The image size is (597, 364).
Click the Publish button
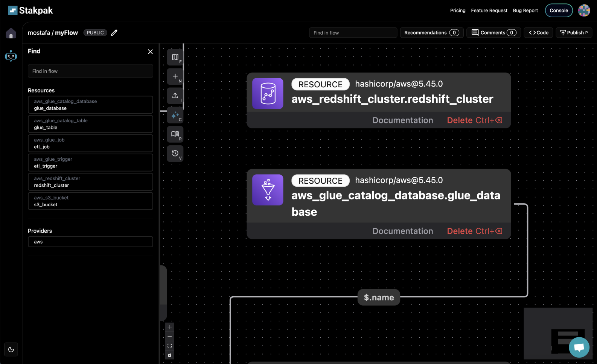(574, 33)
